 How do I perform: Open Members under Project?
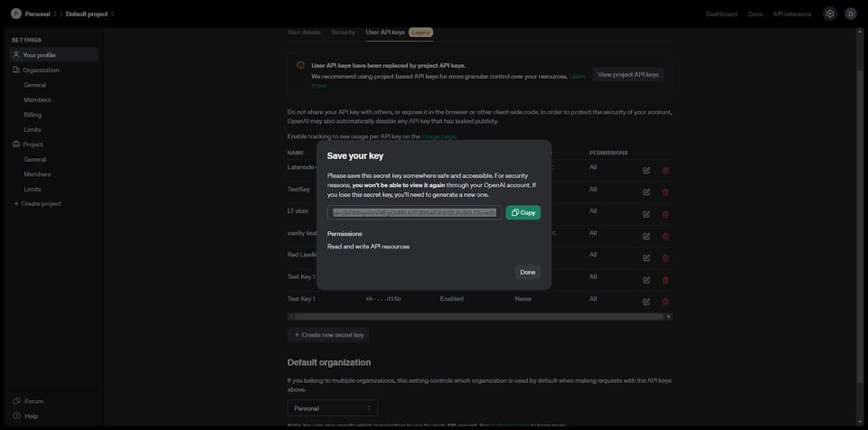pos(37,174)
